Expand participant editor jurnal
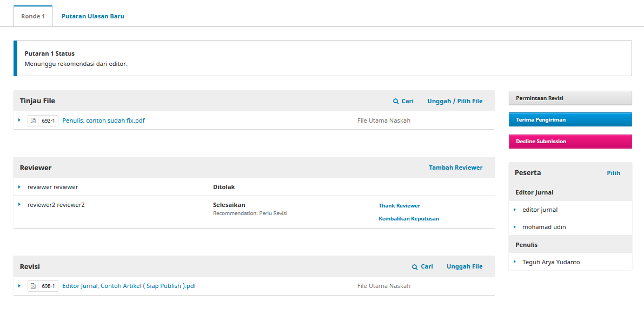This screenshot has width=644, height=315. [515, 210]
